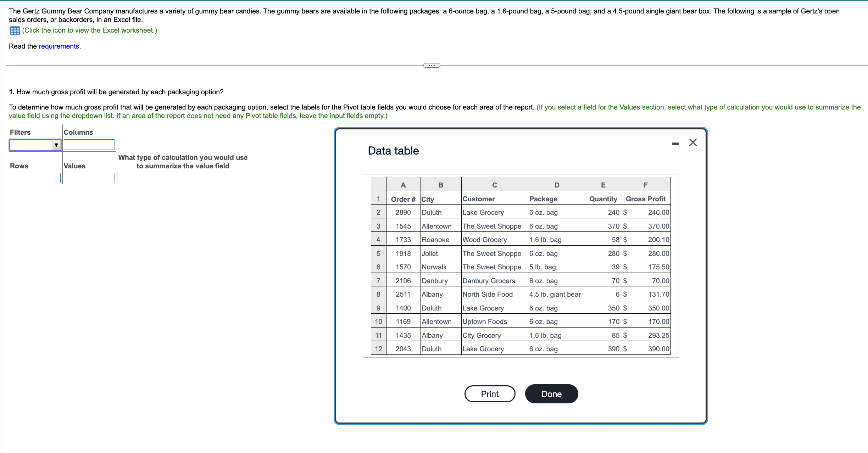Viewport: 868px width, 453px height.
Task: Select the Rows input field
Action: point(35,178)
